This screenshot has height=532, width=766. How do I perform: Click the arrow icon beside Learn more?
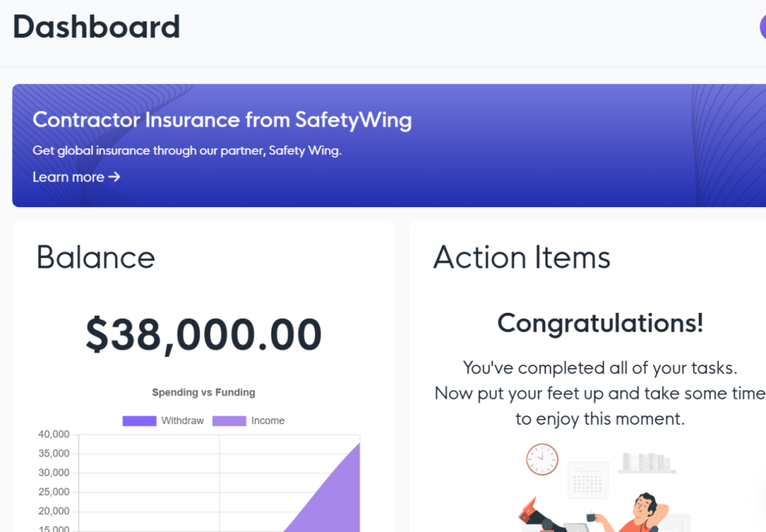click(114, 177)
